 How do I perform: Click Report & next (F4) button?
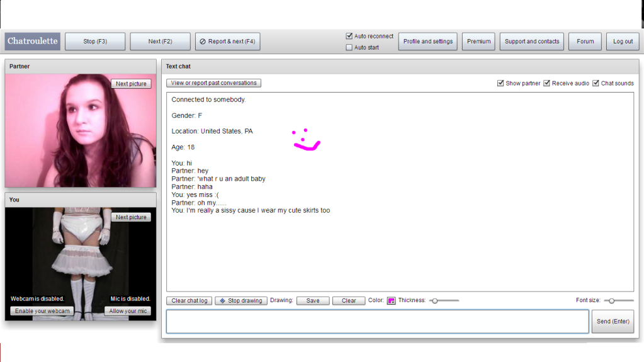pyautogui.click(x=227, y=41)
